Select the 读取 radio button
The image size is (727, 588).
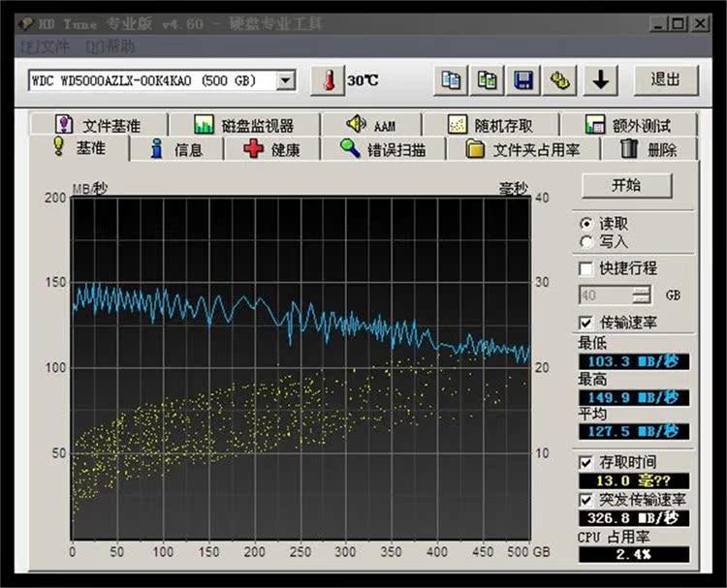pos(586,223)
